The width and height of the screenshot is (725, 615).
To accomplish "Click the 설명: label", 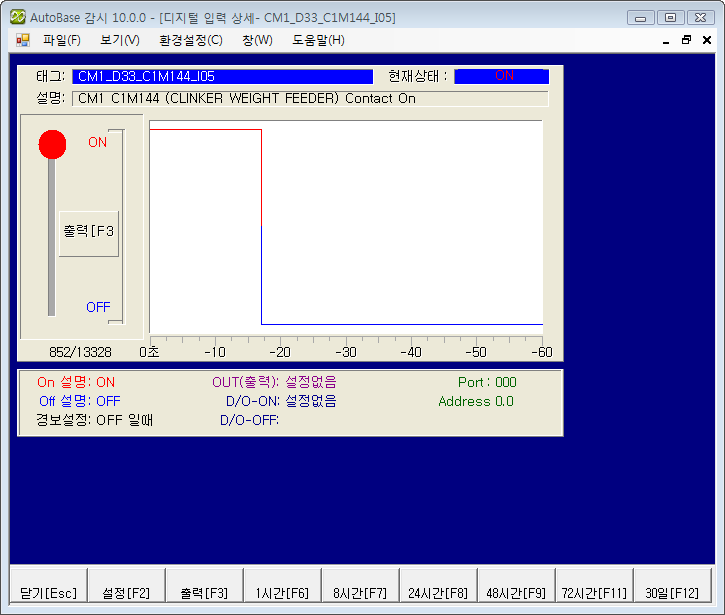I will click(x=51, y=98).
